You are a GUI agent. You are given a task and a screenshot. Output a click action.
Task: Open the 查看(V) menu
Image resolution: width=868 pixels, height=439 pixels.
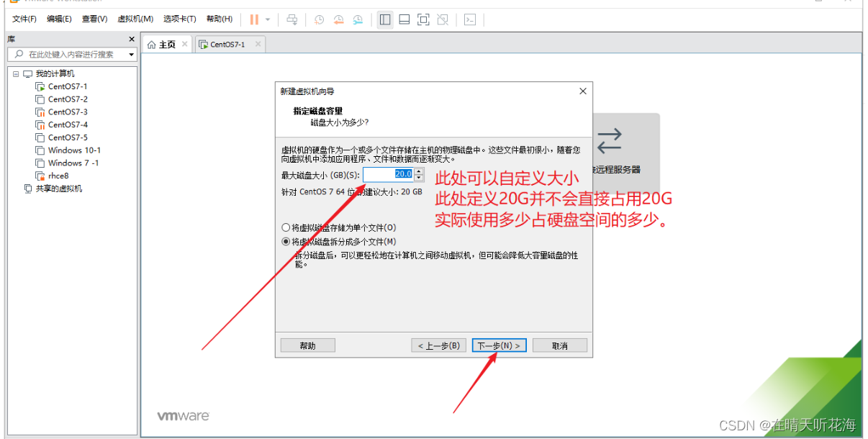94,19
